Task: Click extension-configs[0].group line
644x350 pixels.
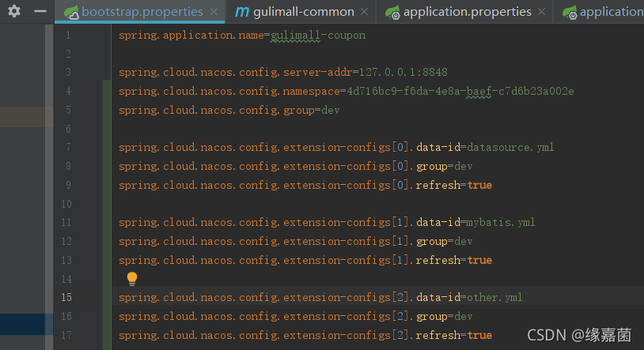Action: (296, 166)
